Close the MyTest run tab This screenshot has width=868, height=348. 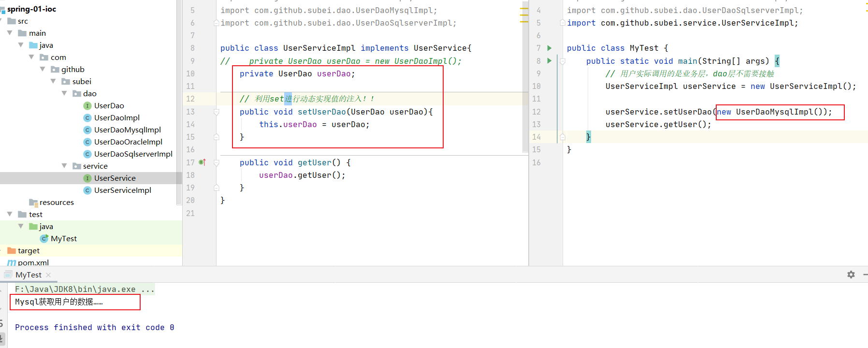48,275
